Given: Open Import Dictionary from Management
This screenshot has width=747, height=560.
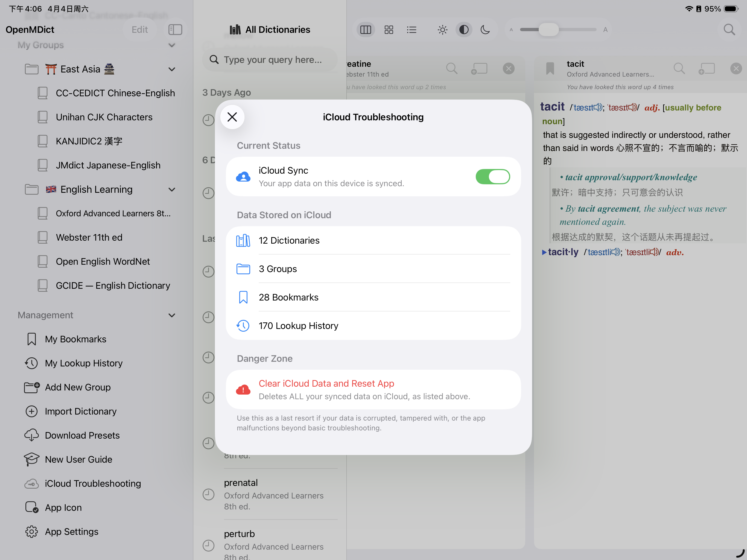Looking at the screenshot, I should 80,412.
